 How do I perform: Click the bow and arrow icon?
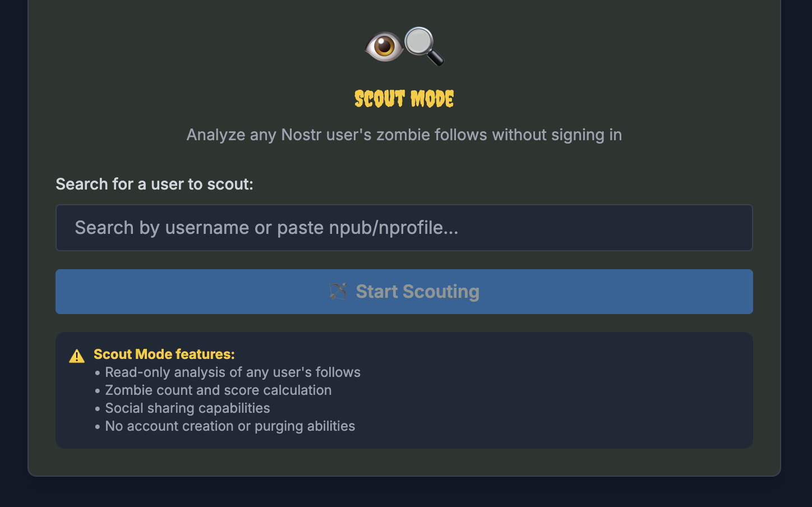tap(338, 292)
